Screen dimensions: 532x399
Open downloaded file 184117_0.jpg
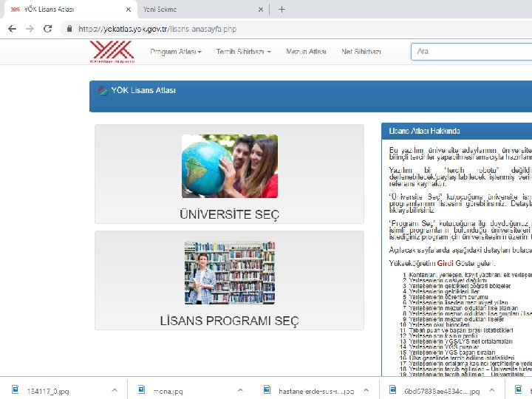point(48,391)
